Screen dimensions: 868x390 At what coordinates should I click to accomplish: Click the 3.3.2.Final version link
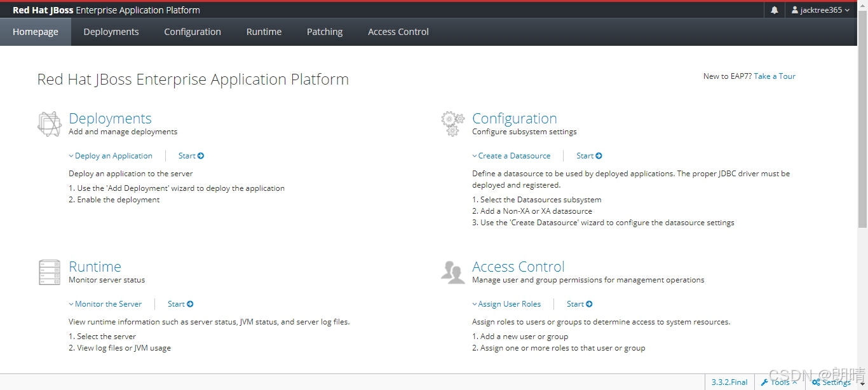point(729,382)
